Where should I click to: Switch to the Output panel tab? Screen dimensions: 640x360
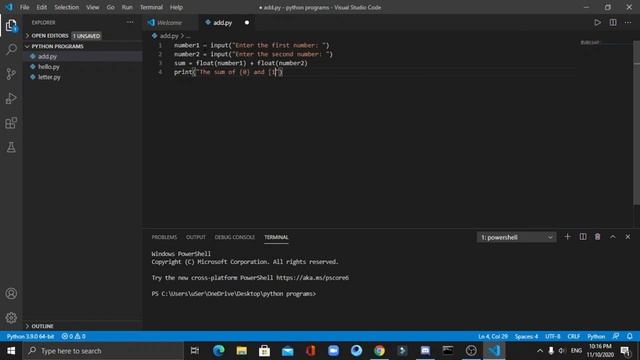[196, 237]
